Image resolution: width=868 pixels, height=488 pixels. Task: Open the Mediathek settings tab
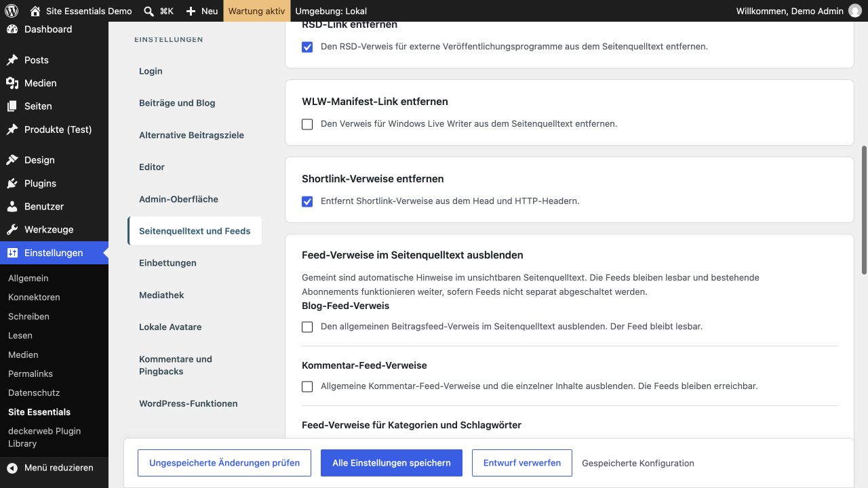195,295
